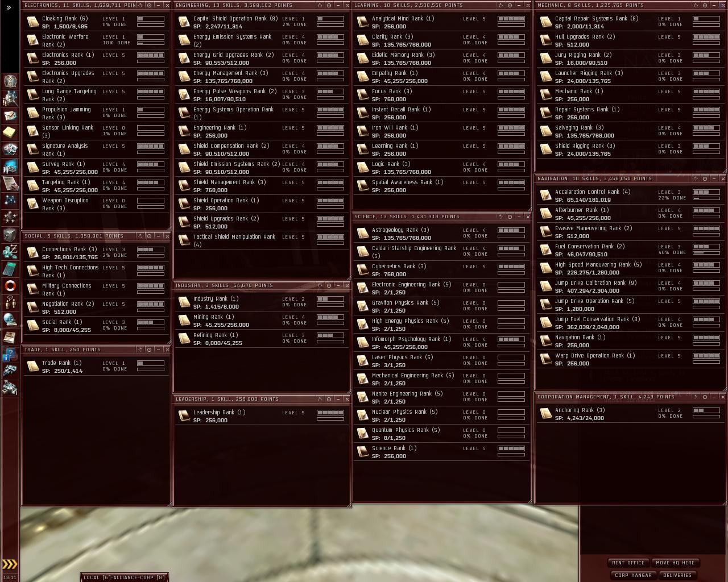
Task: Open the Deliveries button
Action: pyautogui.click(x=677, y=575)
